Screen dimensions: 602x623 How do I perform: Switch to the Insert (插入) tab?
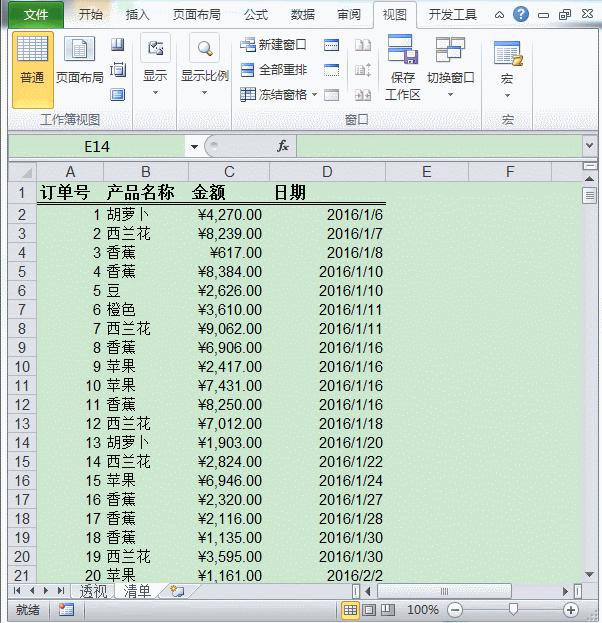(x=137, y=15)
